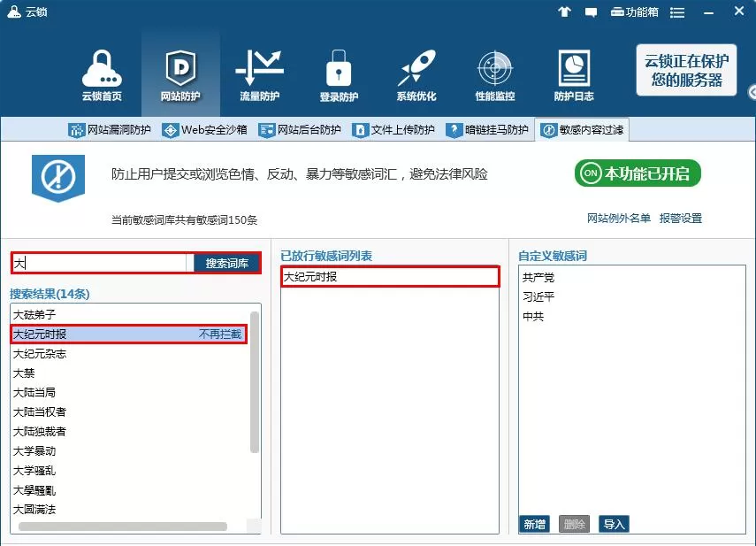The image size is (756, 546).
Task: Open 性能监控 radar icon
Action: point(495,74)
